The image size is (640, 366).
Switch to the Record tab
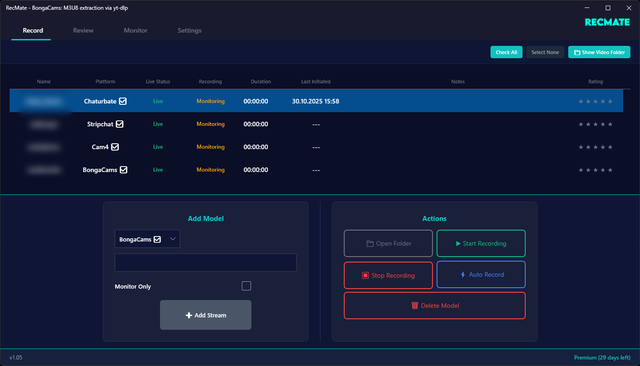[x=33, y=31]
